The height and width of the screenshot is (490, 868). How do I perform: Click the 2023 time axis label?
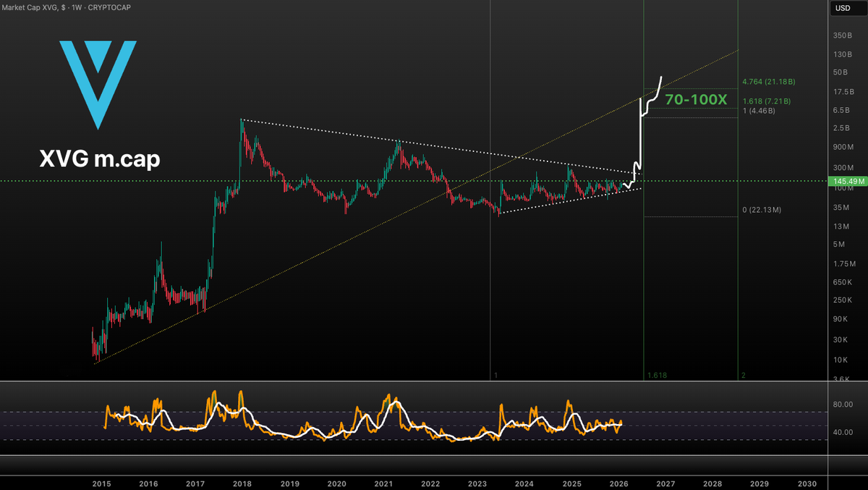(477, 483)
